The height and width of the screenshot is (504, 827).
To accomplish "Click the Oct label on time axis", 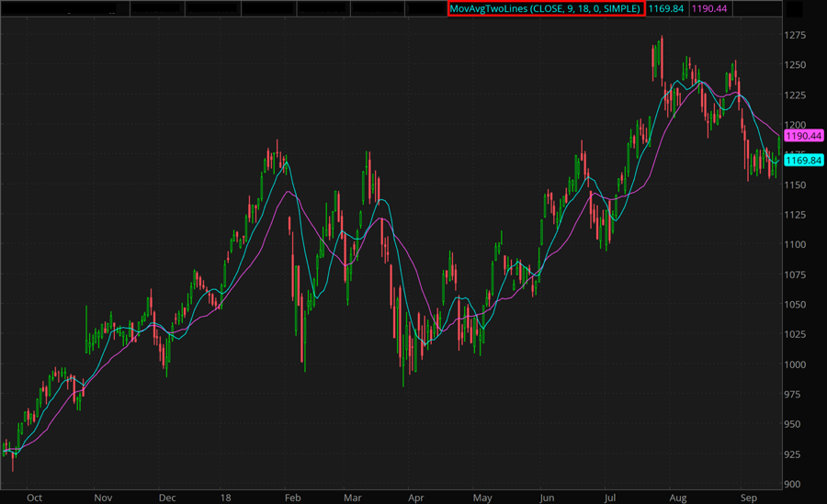I will (x=34, y=497).
